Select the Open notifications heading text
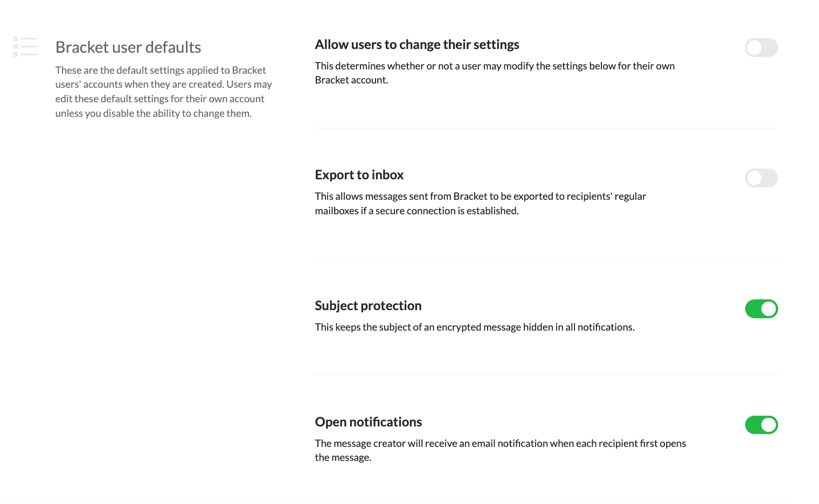 (x=368, y=422)
